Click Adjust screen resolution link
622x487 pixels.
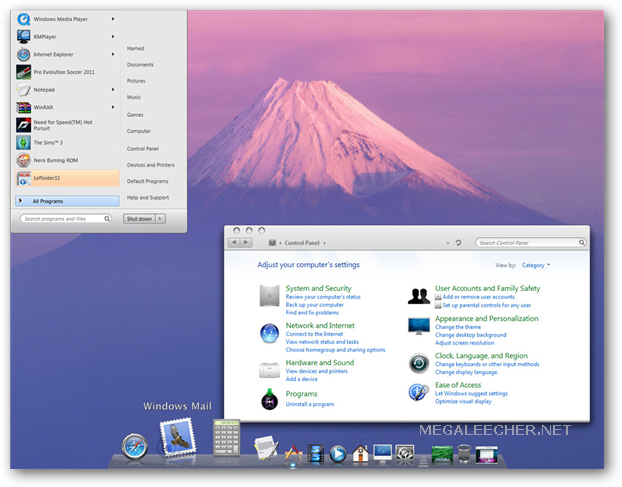pyautogui.click(x=465, y=343)
